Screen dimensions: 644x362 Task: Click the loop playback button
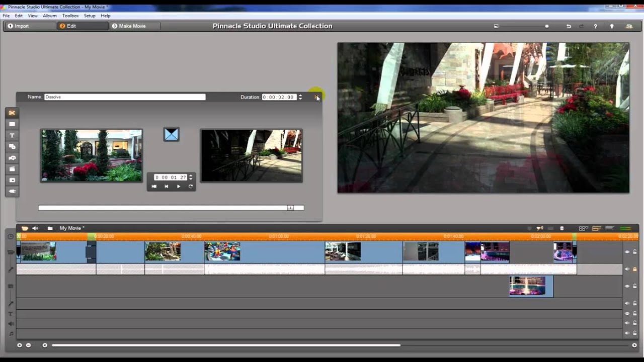[x=191, y=187]
